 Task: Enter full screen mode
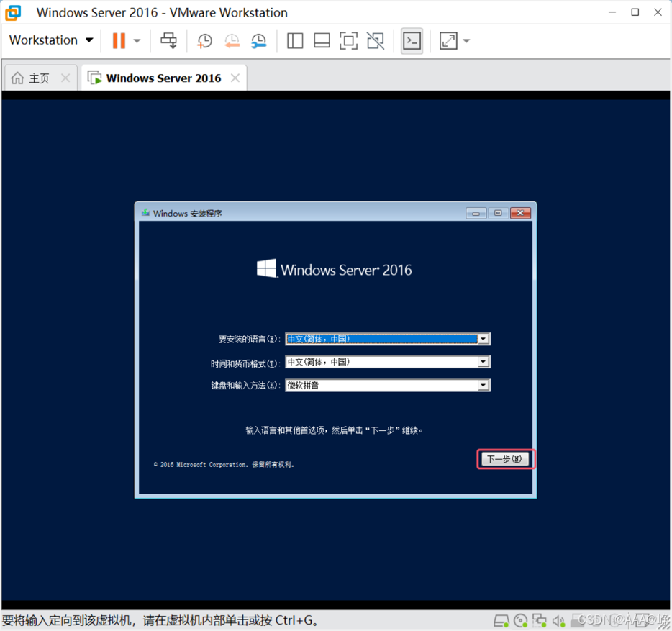coord(348,41)
